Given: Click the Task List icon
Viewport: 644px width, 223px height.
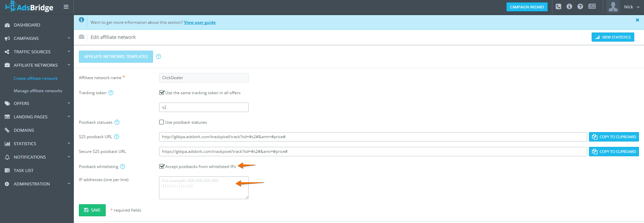Looking at the screenshot, I should 7,171.
